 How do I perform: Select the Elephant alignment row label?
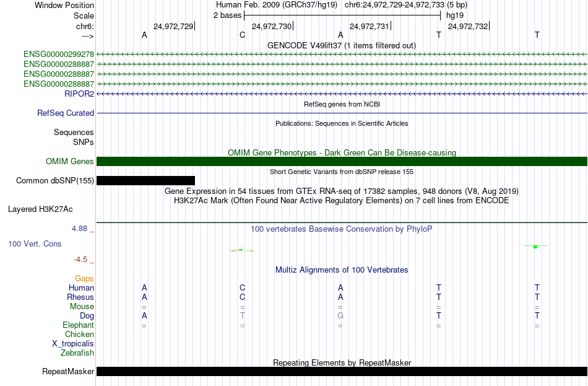click(x=78, y=325)
